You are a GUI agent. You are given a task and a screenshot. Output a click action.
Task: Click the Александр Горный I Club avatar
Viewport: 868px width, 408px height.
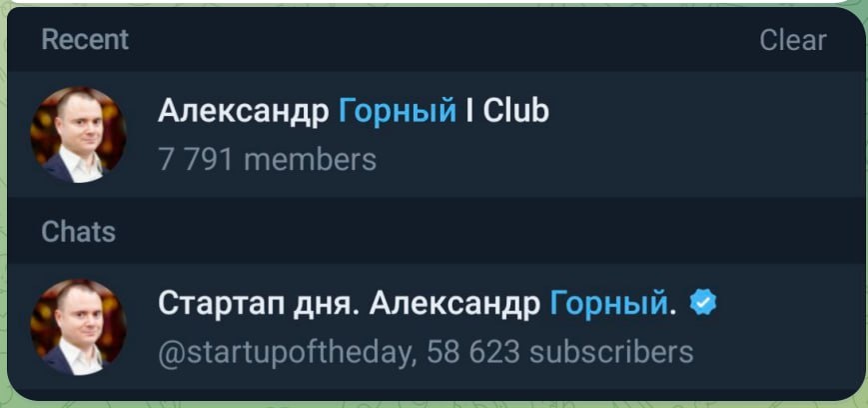tap(78, 135)
